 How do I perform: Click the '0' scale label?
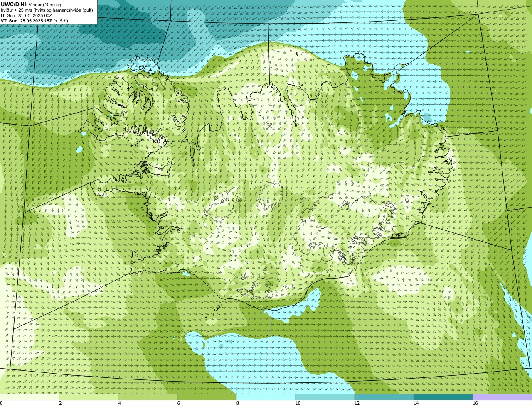[2, 403]
